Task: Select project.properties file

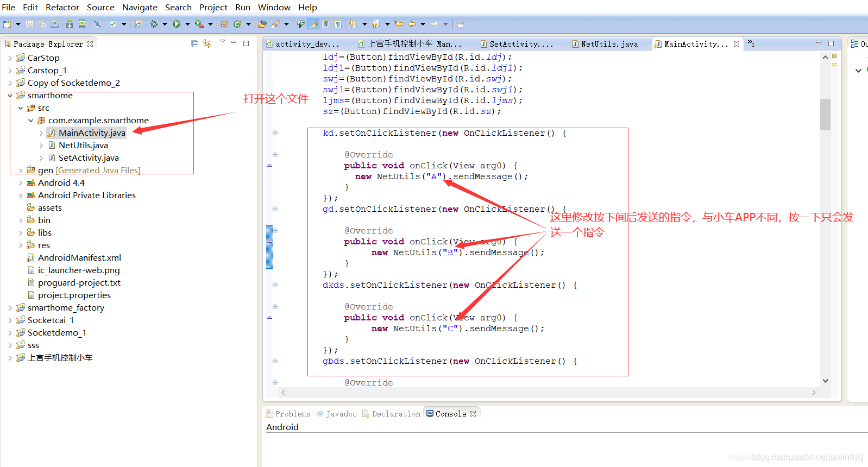Action: coord(69,295)
